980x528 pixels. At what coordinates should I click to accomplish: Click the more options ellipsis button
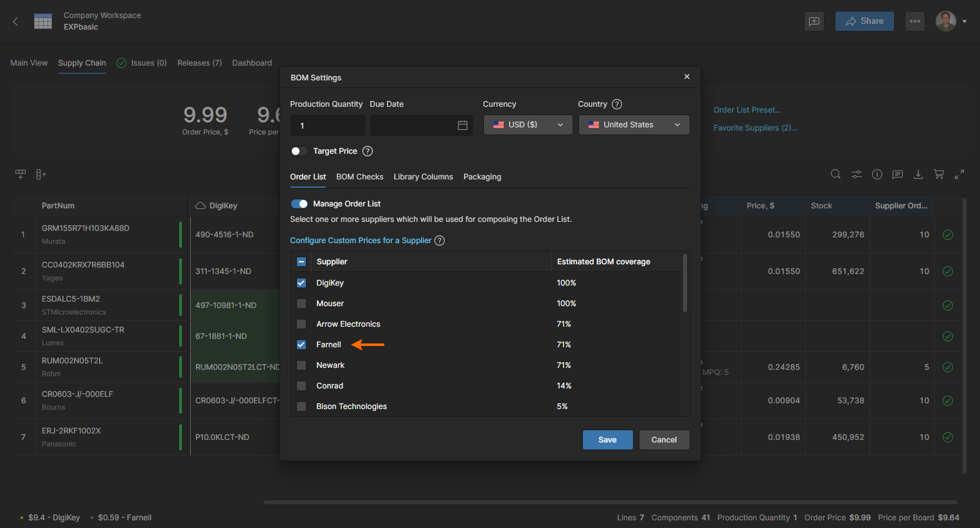[x=915, y=21]
